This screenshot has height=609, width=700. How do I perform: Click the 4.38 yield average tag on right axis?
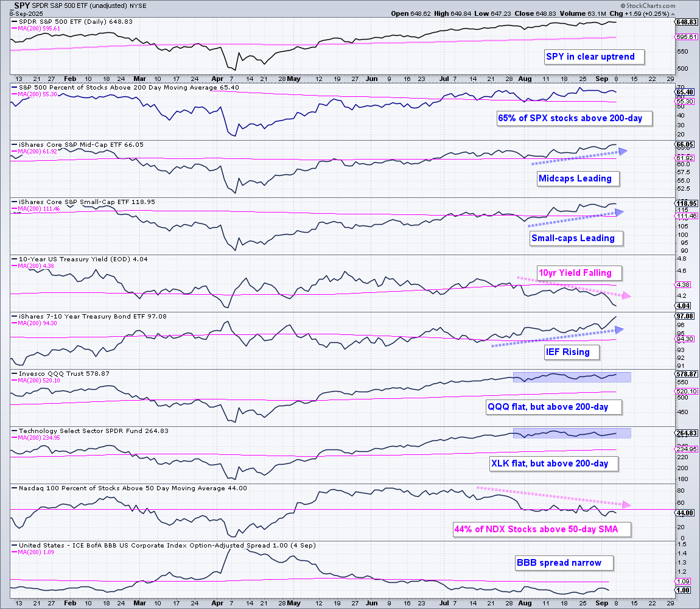pyautogui.click(x=683, y=284)
